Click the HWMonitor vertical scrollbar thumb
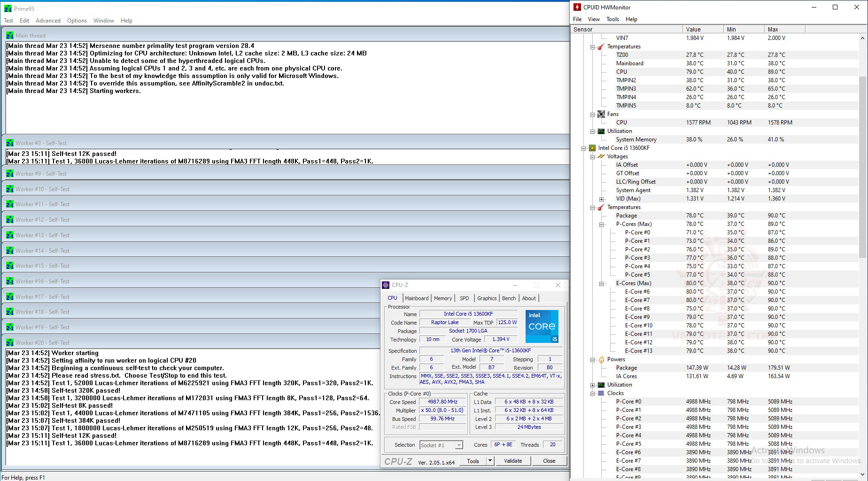 (862, 167)
